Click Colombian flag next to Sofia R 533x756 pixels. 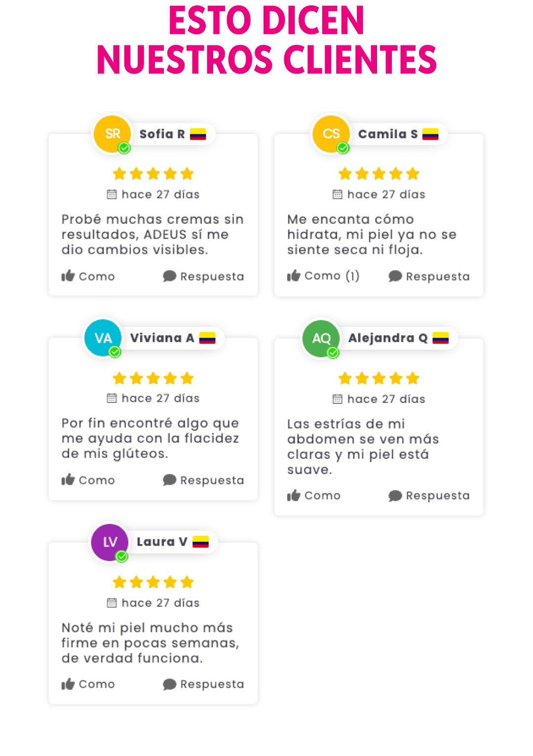[x=198, y=134]
